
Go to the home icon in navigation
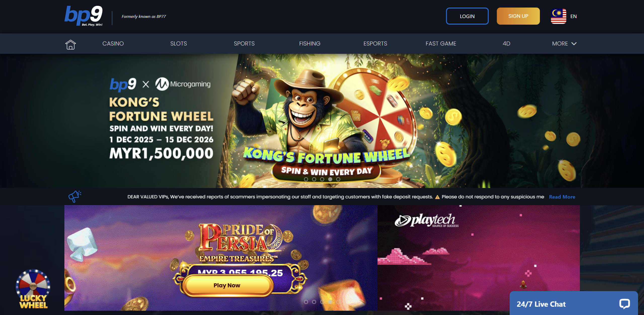point(70,44)
